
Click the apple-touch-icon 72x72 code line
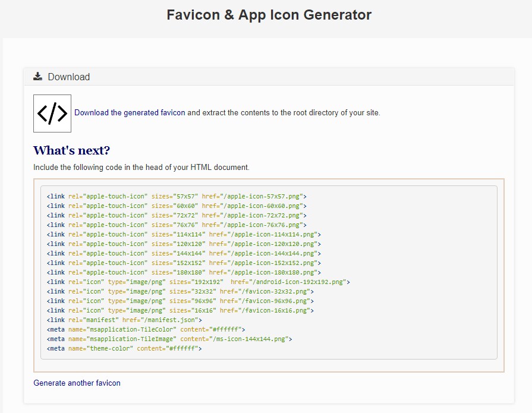(177, 215)
